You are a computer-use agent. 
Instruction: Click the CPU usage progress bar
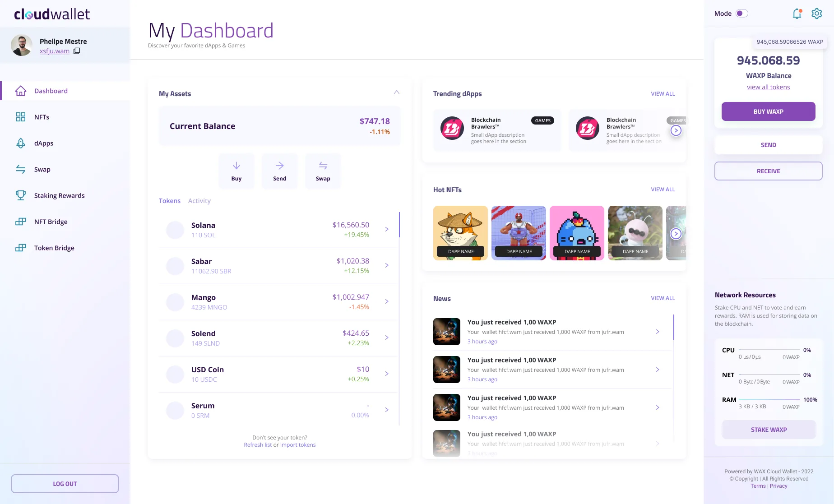tap(769, 350)
